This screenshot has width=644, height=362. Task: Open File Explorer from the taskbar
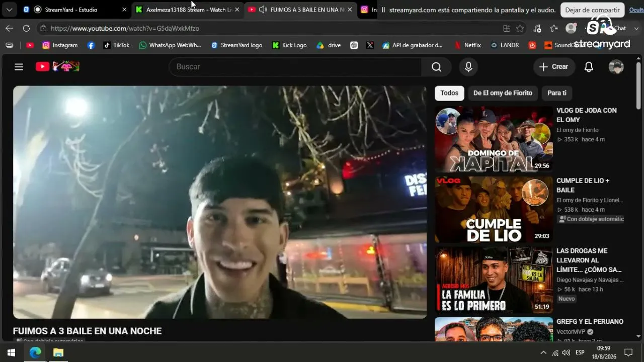58,352
